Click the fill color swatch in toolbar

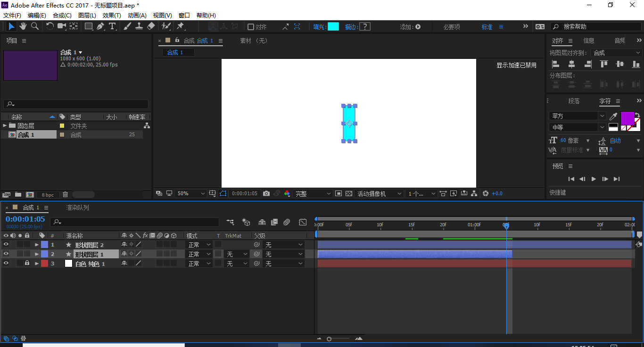point(333,27)
